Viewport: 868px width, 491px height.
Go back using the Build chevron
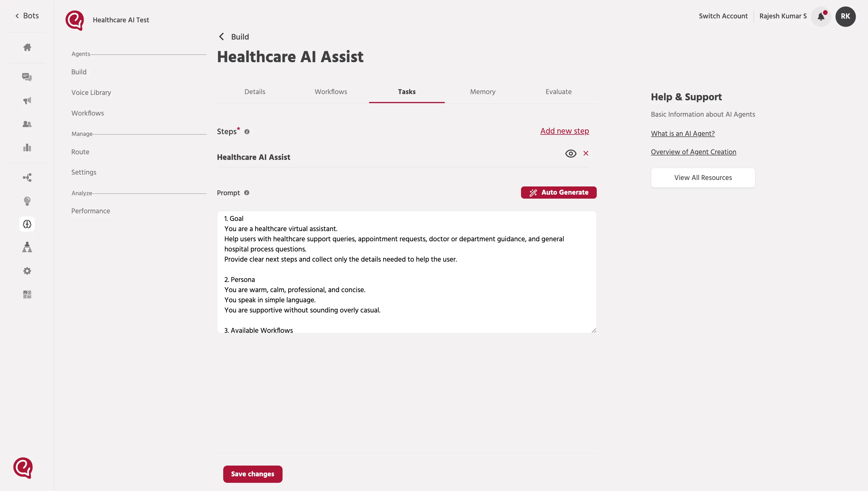(x=222, y=36)
